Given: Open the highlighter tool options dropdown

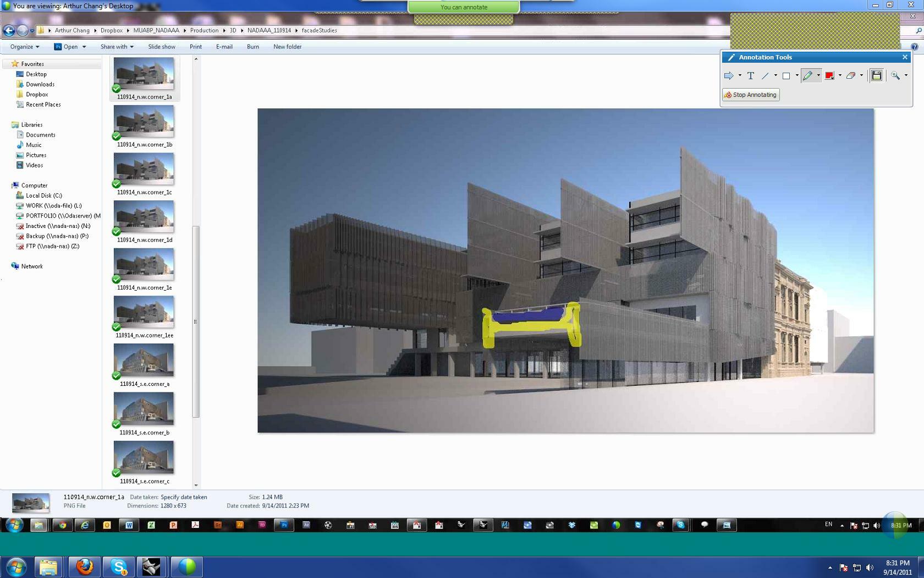Looking at the screenshot, I should coord(818,76).
